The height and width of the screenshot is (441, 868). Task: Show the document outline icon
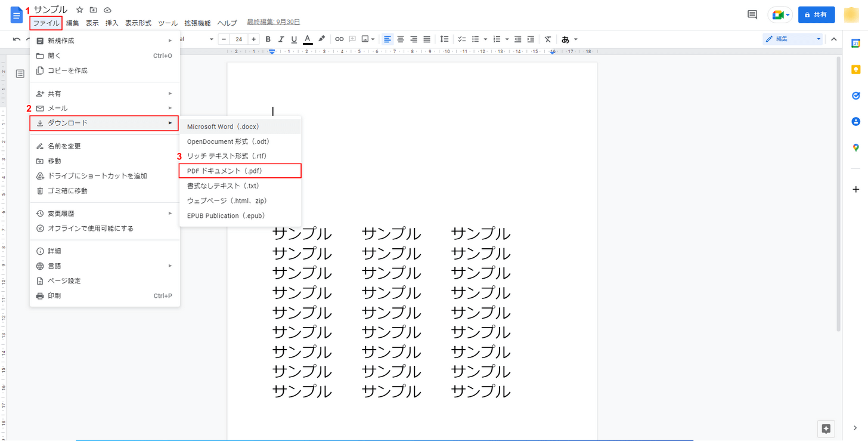pos(20,73)
